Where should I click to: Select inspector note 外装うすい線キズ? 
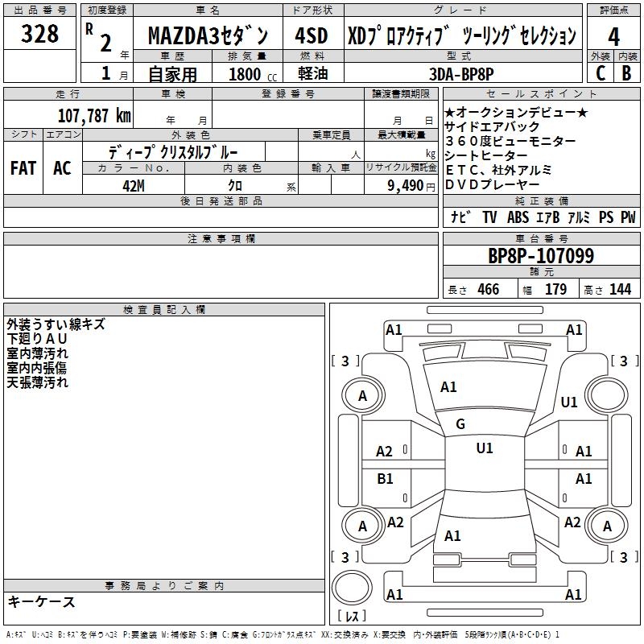56,324
